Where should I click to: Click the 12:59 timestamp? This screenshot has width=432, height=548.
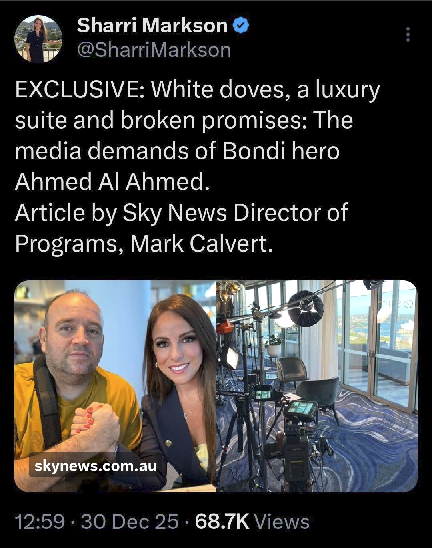click(40, 522)
